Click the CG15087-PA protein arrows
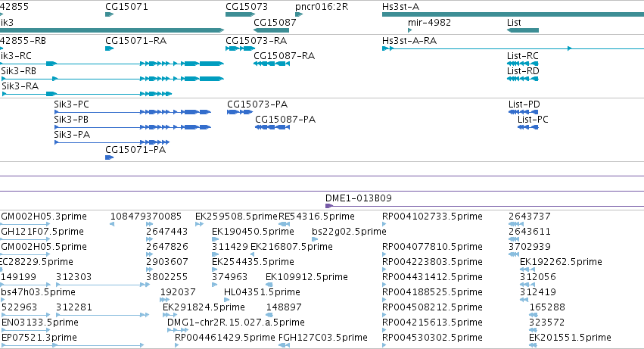The width and height of the screenshot is (644, 349). click(272, 127)
